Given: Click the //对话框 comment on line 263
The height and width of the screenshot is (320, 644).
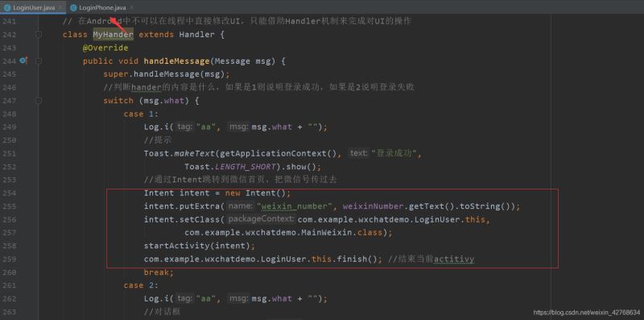Looking at the screenshot, I should tap(163, 312).
